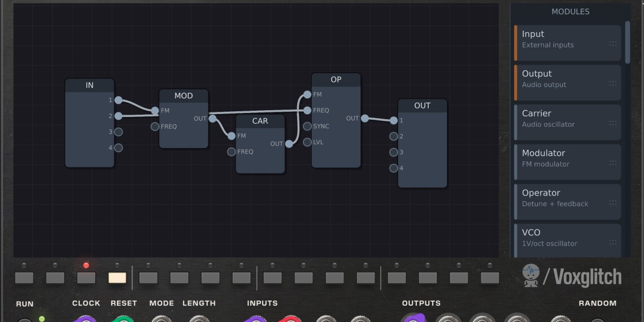The width and height of the screenshot is (644, 322).
Task: Toggle the highlighted cream-colored step button
Action: [x=117, y=278]
